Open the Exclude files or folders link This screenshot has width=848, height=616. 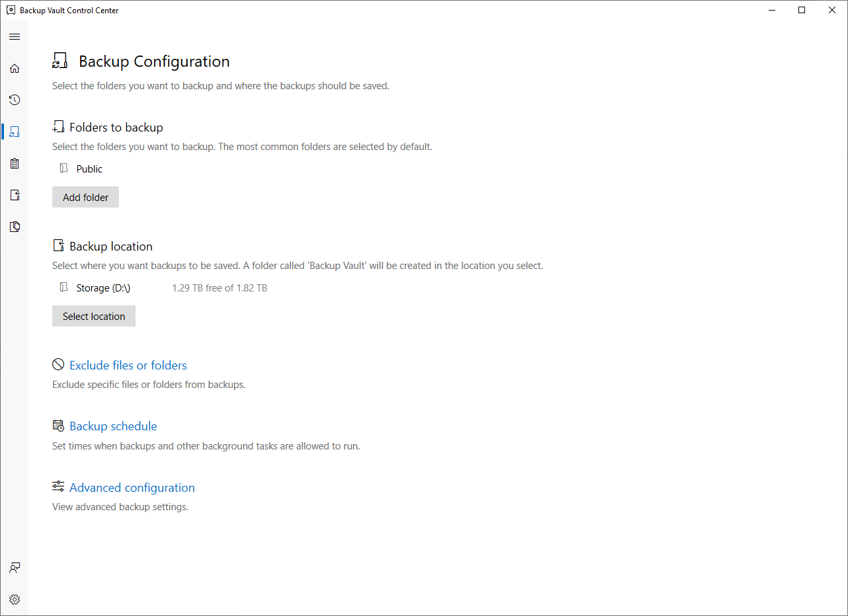pyautogui.click(x=128, y=366)
